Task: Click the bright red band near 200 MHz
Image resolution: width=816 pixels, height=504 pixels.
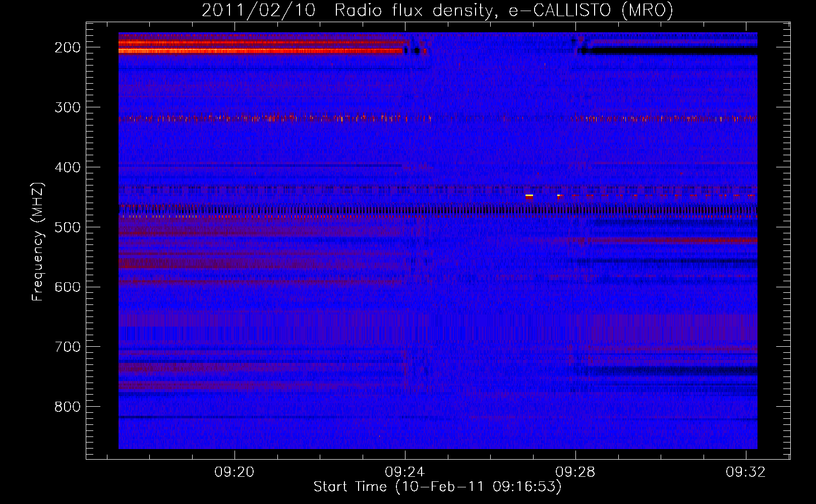Action: point(261,51)
